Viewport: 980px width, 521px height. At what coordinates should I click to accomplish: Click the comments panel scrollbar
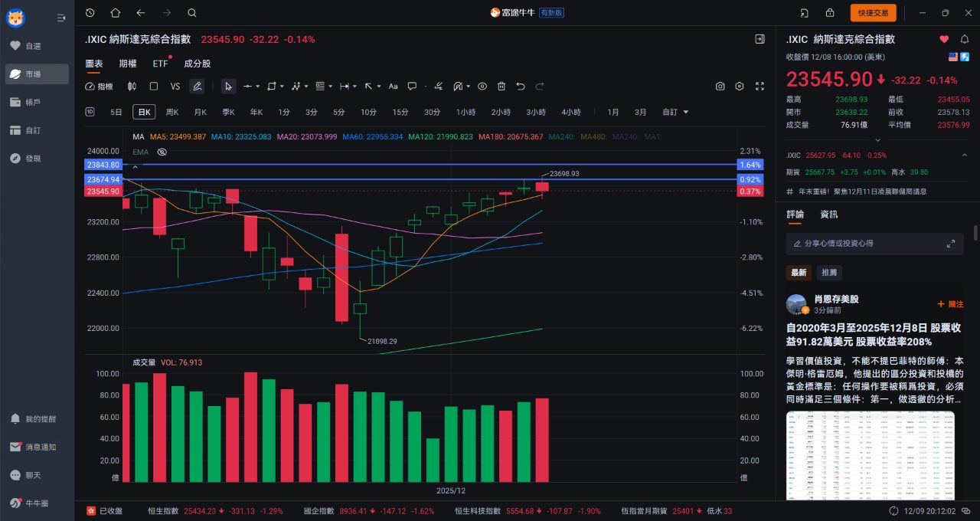(975, 233)
